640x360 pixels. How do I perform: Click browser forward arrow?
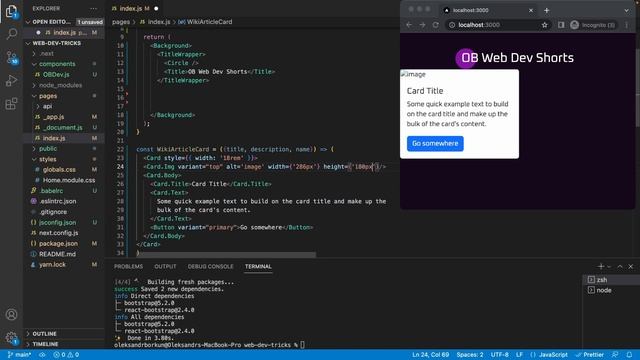(x=422, y=25)
